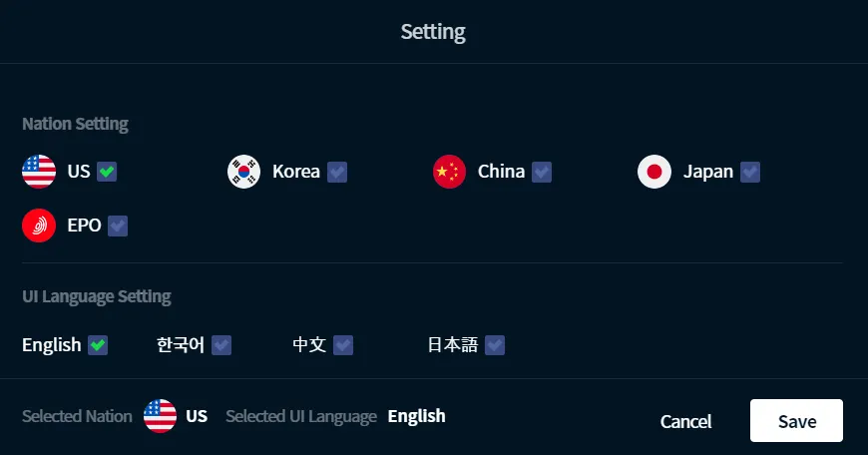
Task: Pick the Japan flag icon
Action: point(654,172)
